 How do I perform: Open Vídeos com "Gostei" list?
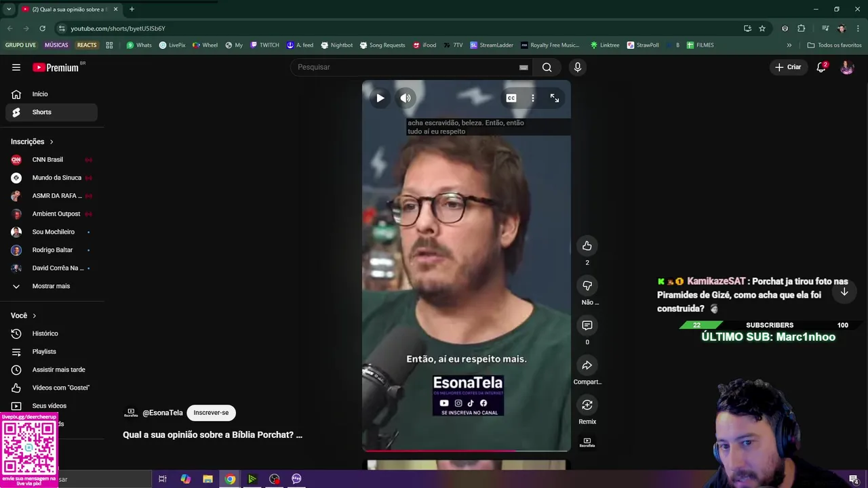52,388
